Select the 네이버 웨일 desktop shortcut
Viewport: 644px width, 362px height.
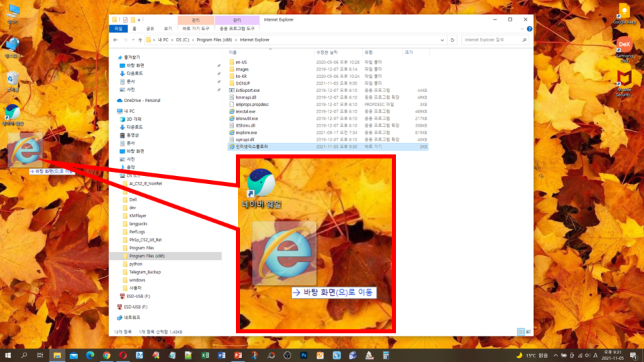tap(13, 115)
